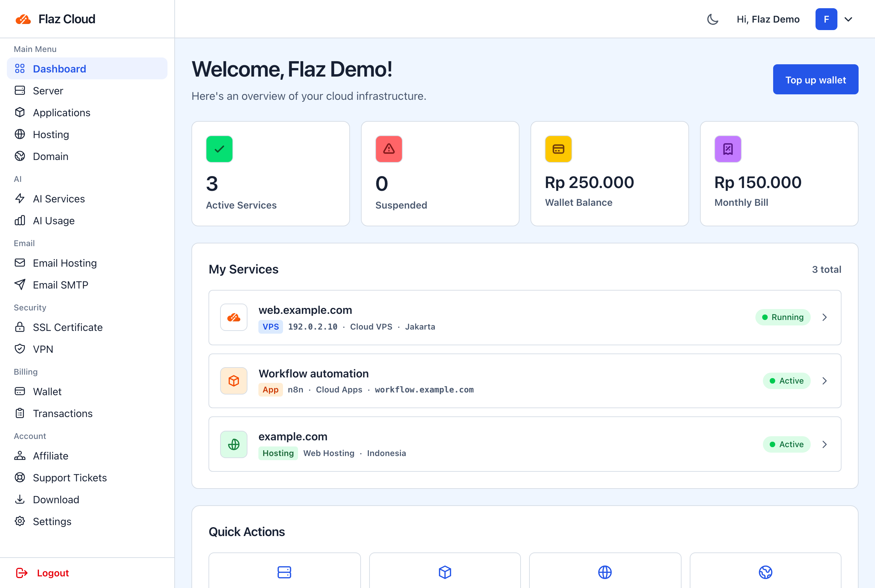Click the Domain globe icon in sidebar
The height and width of the screenshot is (588, 875).
click(20, 156)
